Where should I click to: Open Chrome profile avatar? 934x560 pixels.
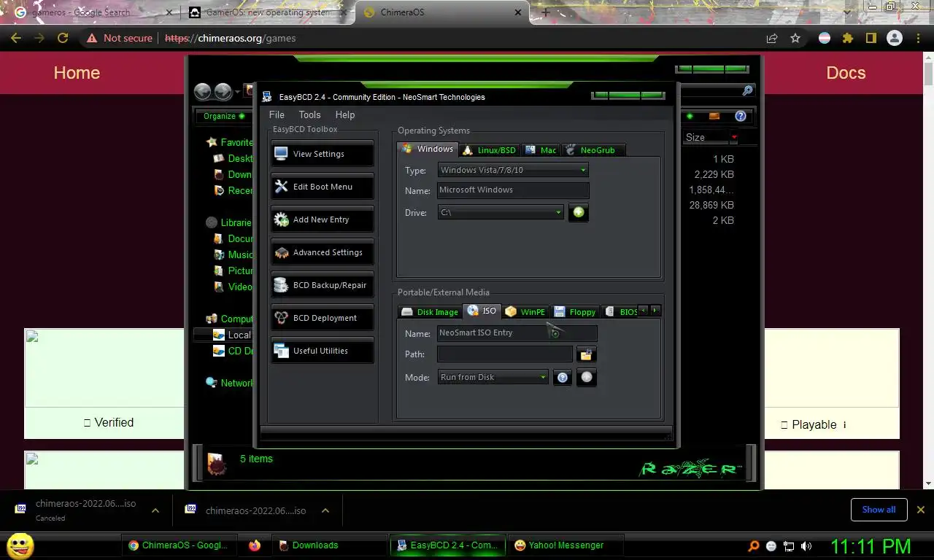pyautogui.click(x=895, y=38)
